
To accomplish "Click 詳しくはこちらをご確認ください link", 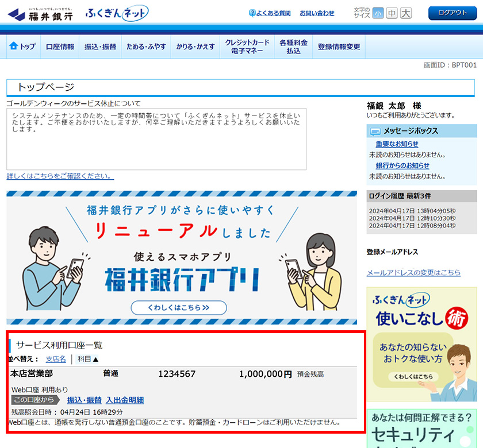I will click(60, 176).
